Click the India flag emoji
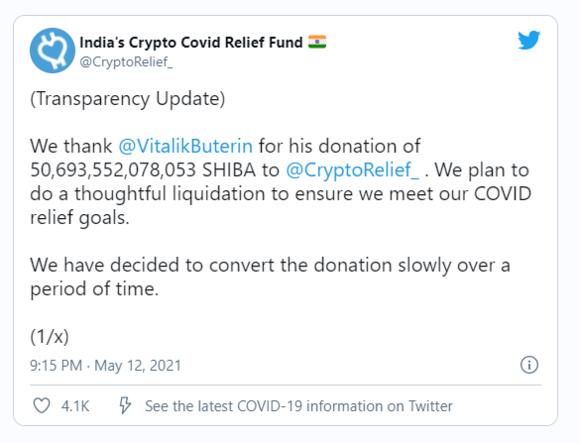 click(x=317, y=42)
